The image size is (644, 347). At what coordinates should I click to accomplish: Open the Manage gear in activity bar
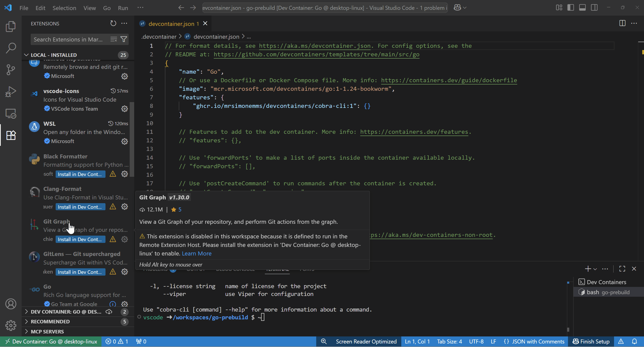pos(11,326)
